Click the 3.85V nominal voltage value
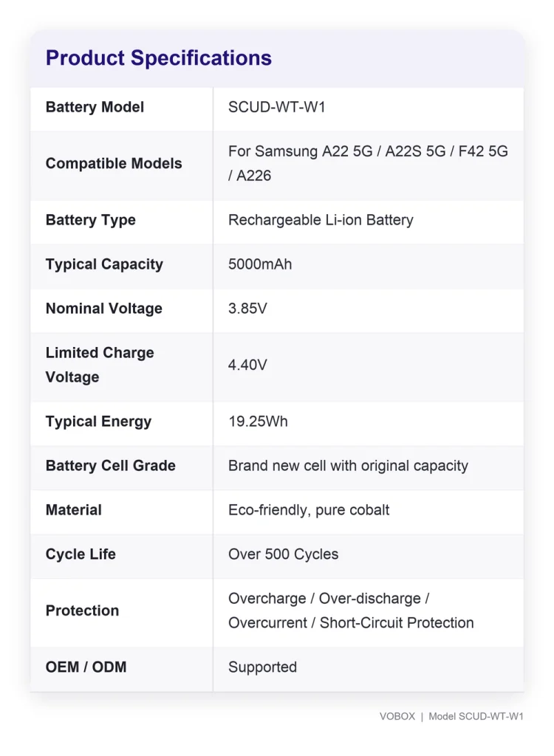Image resolution: width=554 pixels, height=756 pixels. tap(247, 309)
